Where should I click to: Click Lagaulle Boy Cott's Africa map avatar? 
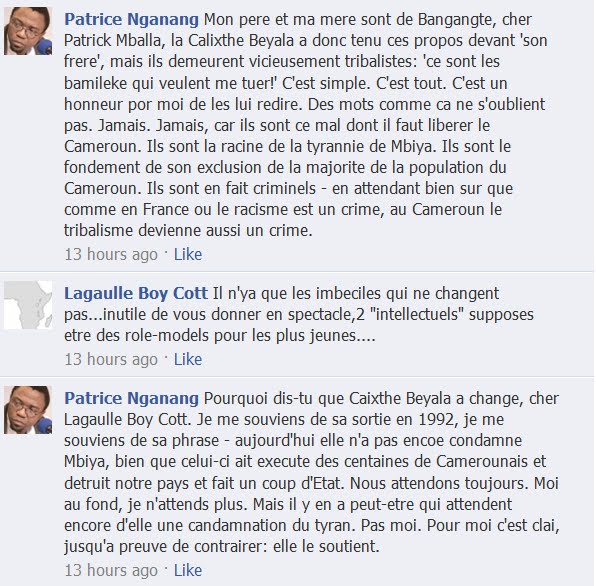[x=28, y=305]
